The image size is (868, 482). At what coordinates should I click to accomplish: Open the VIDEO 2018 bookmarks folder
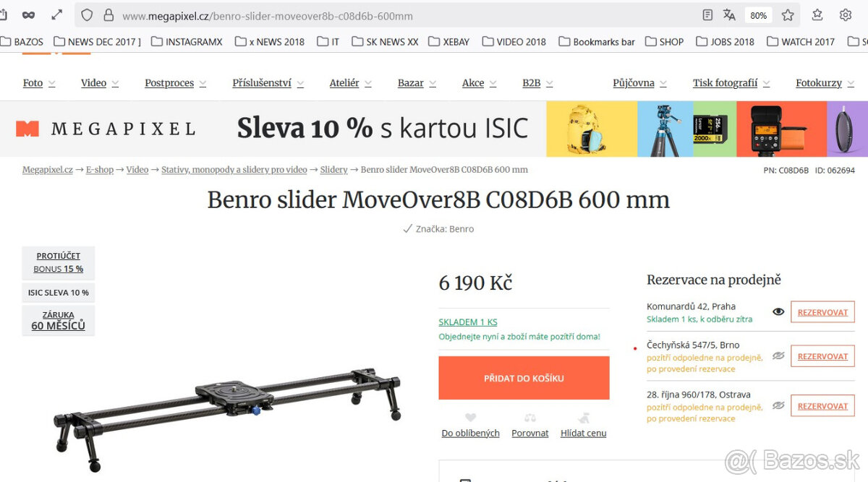(514, 42)
